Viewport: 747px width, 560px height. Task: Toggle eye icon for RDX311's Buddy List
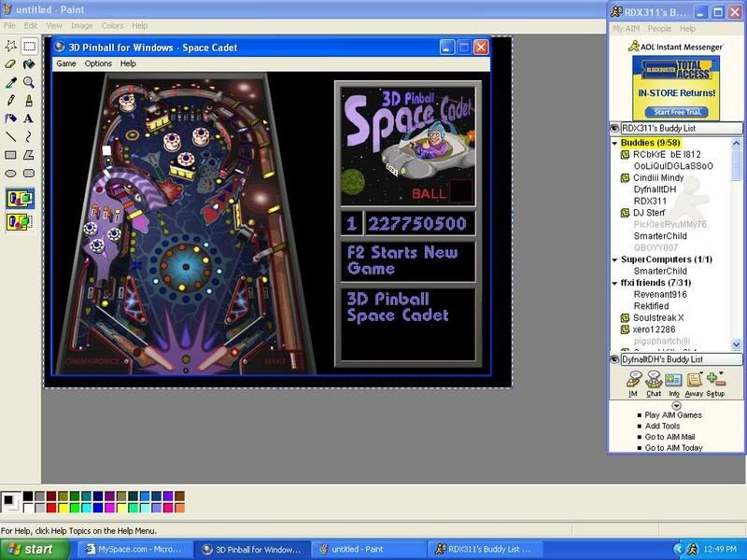point(614,128)
